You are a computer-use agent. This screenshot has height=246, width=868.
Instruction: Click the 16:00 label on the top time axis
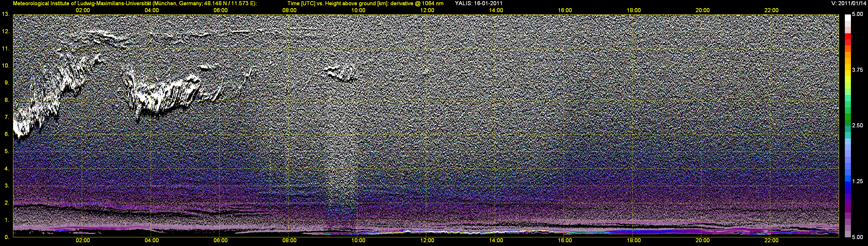(565, 10)
